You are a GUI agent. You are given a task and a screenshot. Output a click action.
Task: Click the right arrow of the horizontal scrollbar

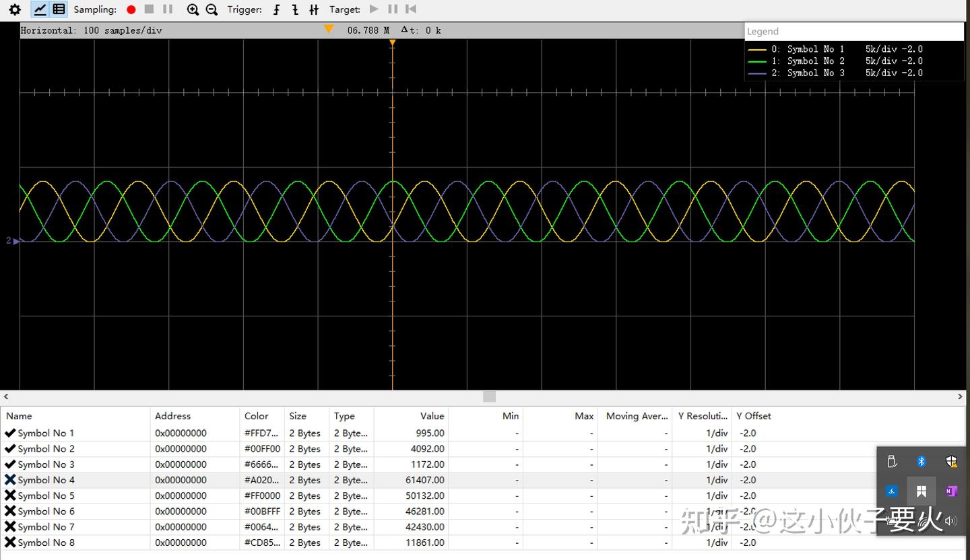(961, 396)
